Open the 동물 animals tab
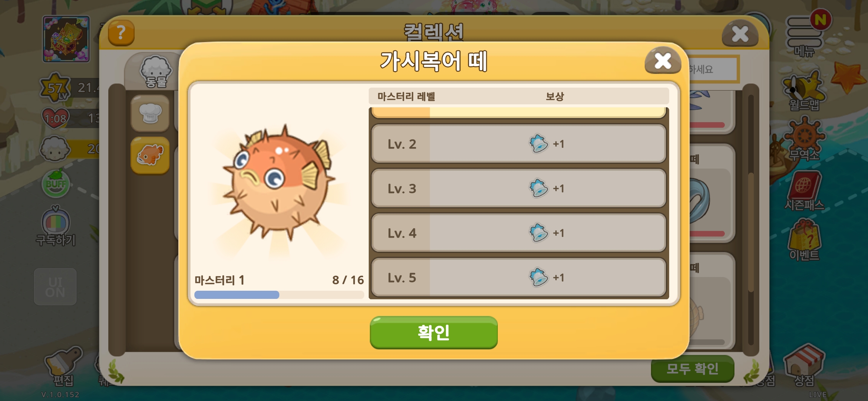This screenshot has height=401, width=868. pos(156,72)
